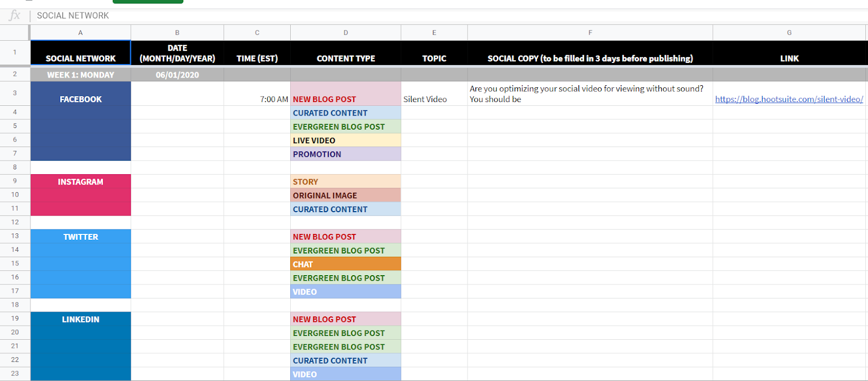
Task: Select column C header
Action: (x=257, y=33)
